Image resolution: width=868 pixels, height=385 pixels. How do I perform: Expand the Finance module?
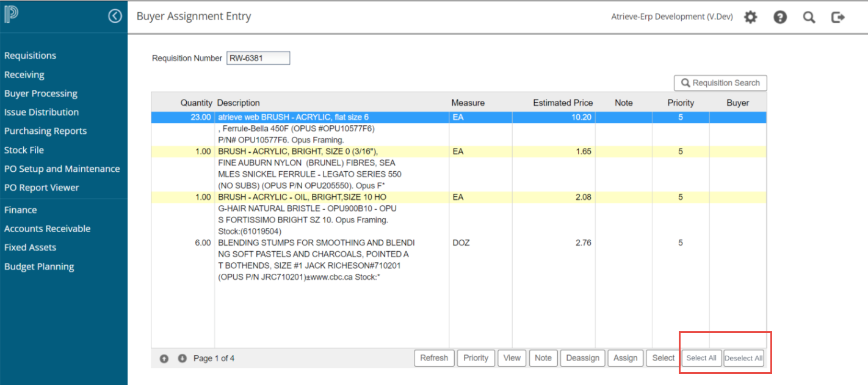coord(20,210)
